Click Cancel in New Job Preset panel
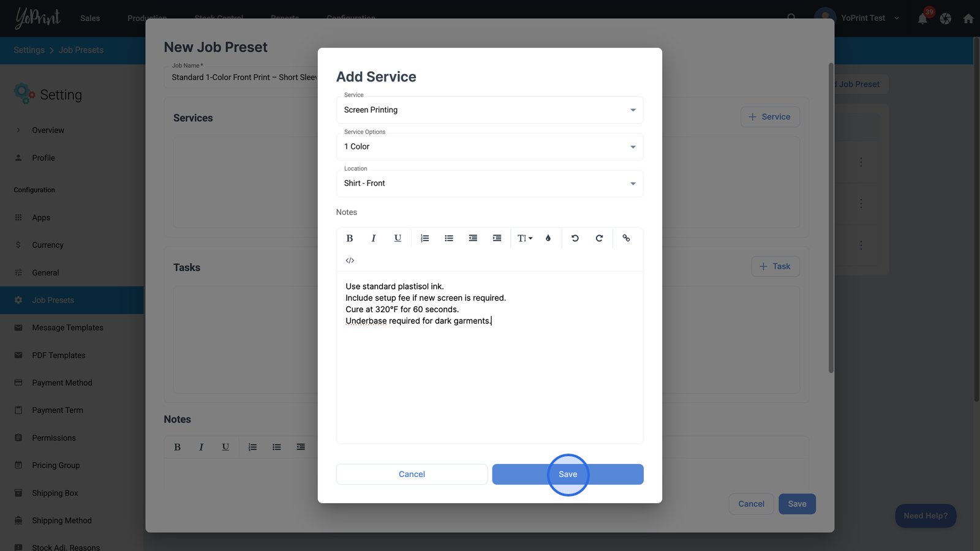 (751, 504)
